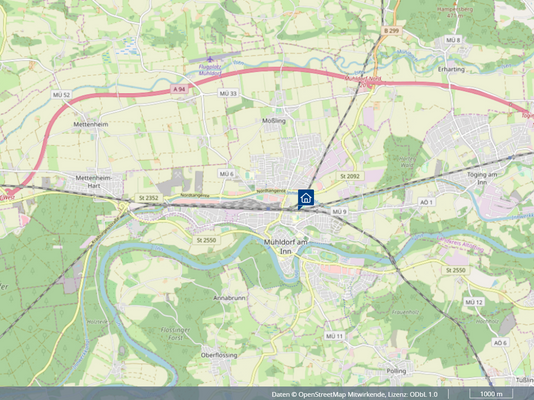Click the Töging am Inn town label

[x=482, y=178]
